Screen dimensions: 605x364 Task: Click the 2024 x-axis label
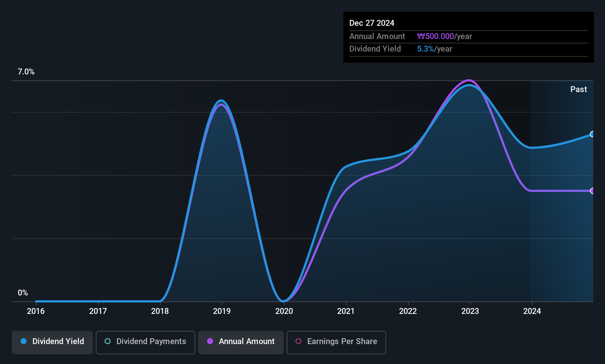tap(532, 311)
